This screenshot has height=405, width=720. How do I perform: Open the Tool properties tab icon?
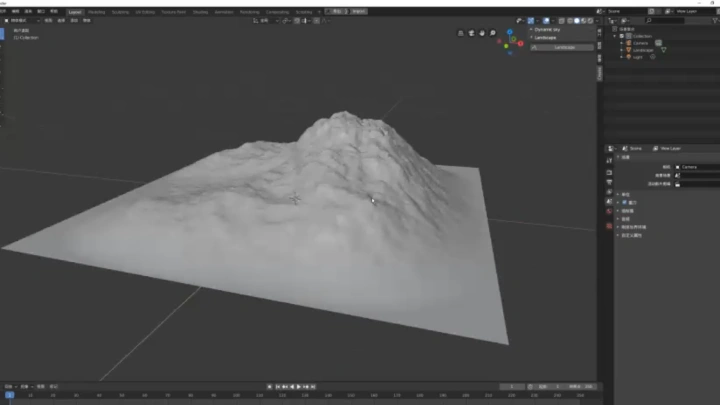[x=609, y=160]
